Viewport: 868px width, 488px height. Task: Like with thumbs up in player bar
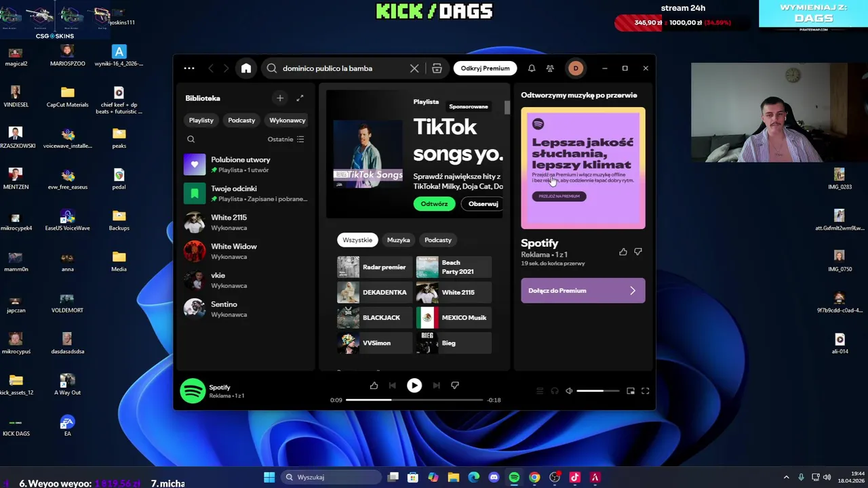click(374, 386)
